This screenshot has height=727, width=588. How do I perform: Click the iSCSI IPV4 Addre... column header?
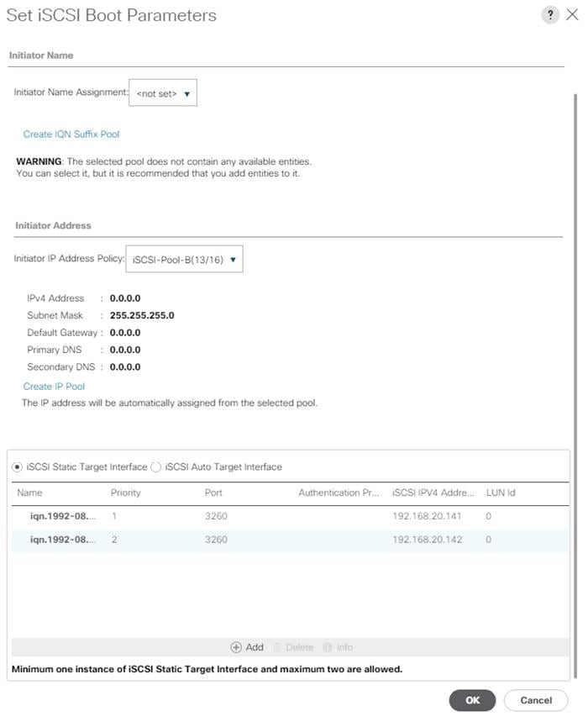pyautogui.click(x=433, y=493)
